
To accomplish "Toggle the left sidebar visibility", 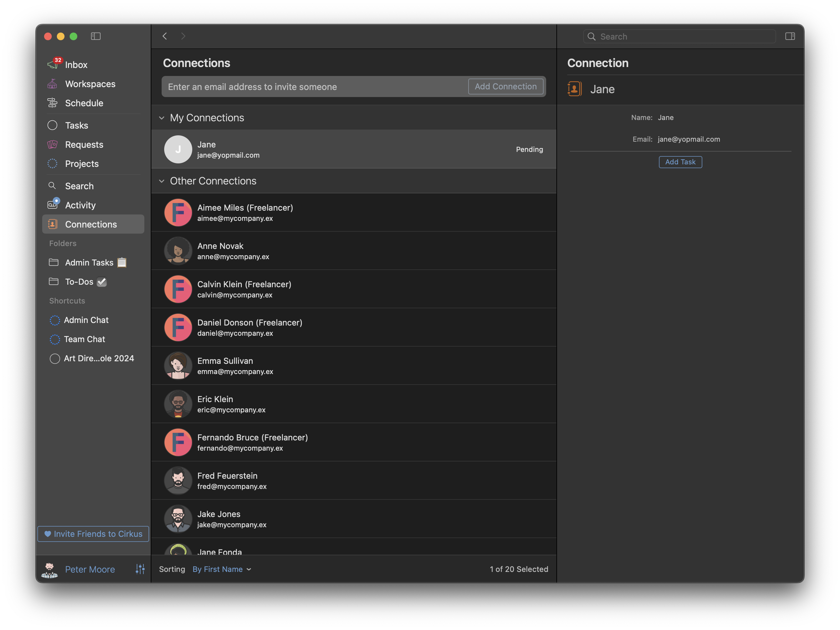I will coord(96,36).
